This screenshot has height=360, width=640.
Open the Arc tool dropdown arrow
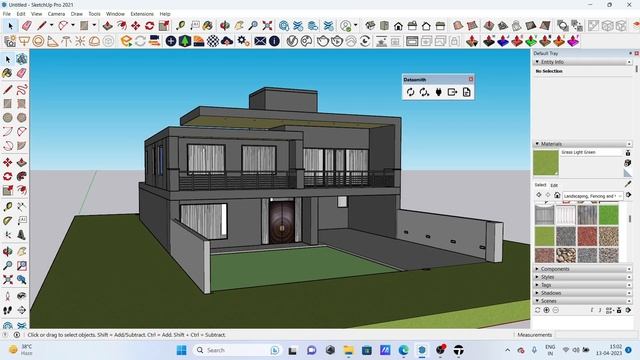[x=73, y=26]
